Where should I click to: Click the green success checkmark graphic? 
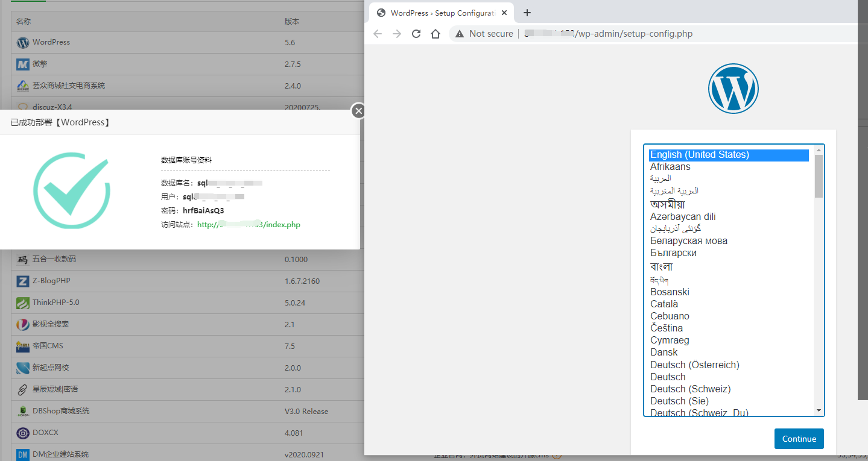pyautogui.click(x=71, y=189)
